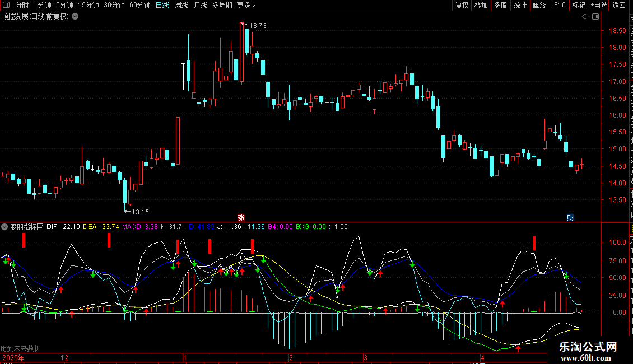
Task: Click the MACD: 3.28 value
Action: click(x=139, y=227)
